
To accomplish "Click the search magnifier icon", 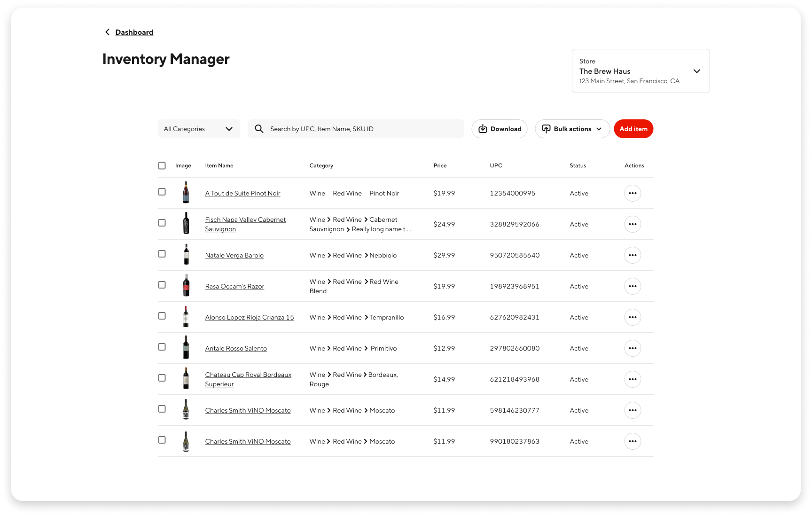I will coord(259,128).
